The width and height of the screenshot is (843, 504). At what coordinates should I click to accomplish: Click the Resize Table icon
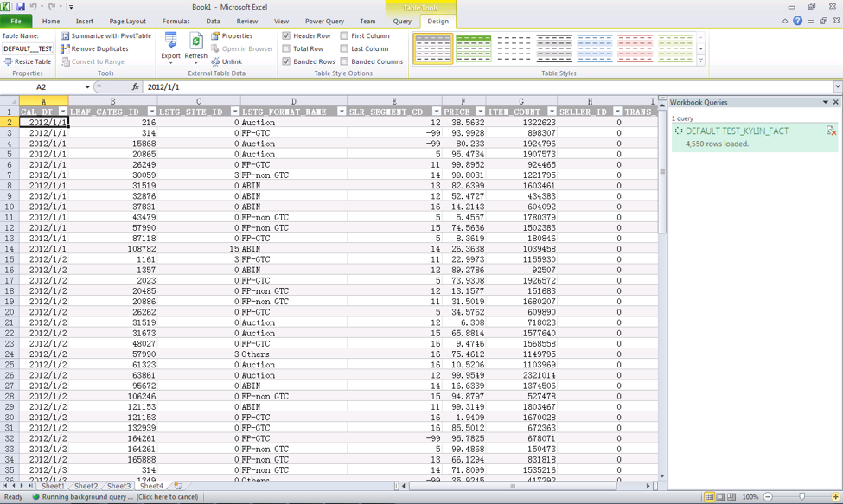click(9, 62)
